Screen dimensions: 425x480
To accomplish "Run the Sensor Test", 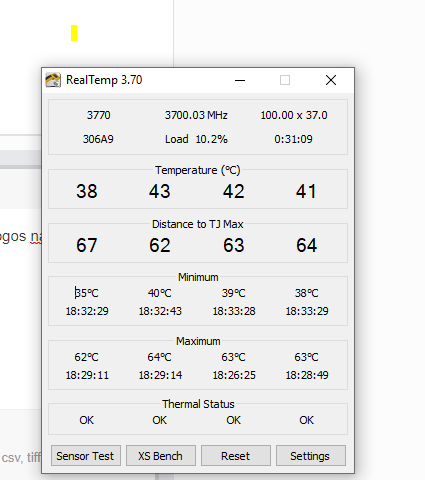I will [86, 456].
